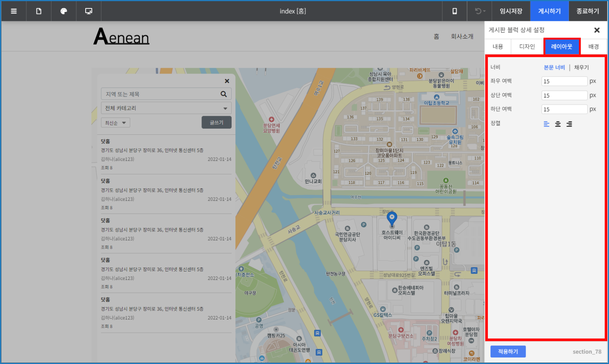Click the 게시하기 publish button

[549, 11]
